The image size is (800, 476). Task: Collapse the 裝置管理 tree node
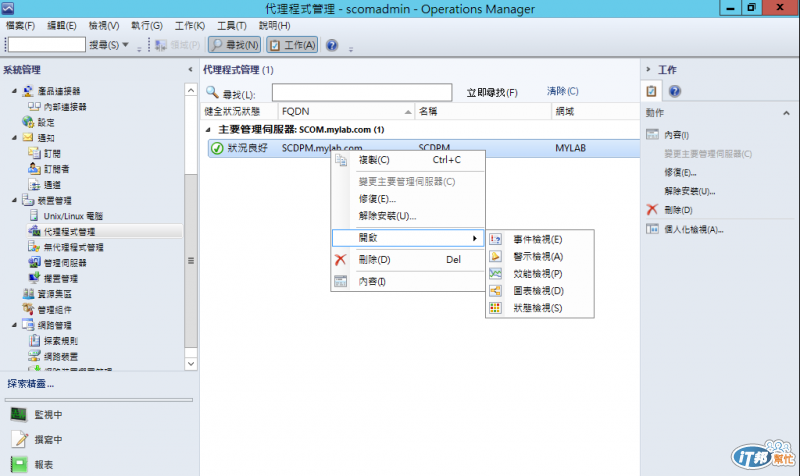pos(14,200)
